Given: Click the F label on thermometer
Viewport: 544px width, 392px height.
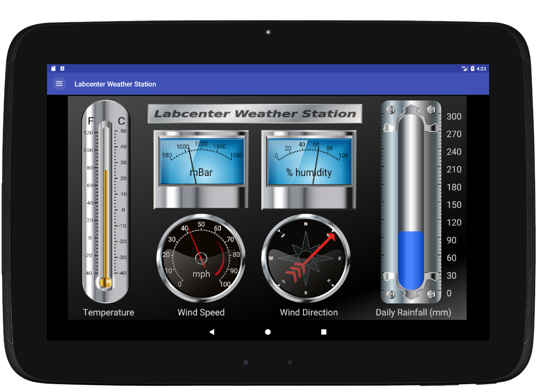Looking at the screenshot, I should tap(91, 121).
